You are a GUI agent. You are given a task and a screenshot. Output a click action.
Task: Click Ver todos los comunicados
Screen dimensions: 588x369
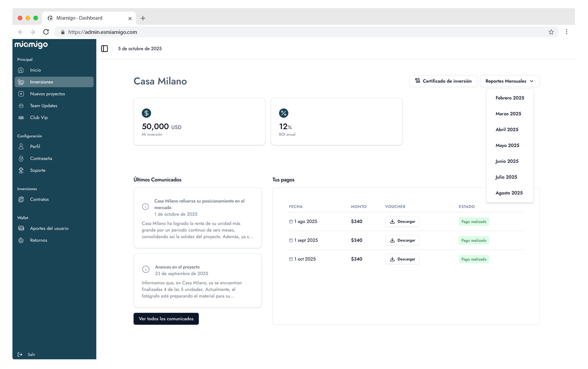point(166,318)
